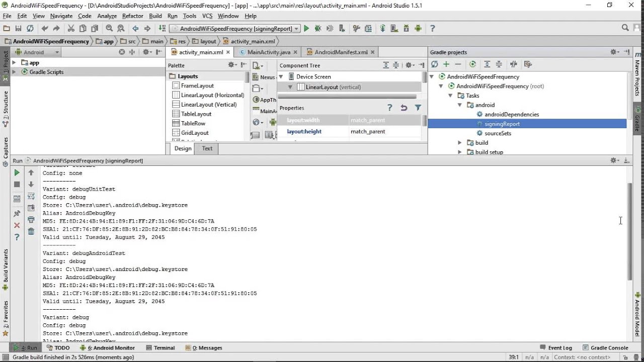Open Properties help question mark
This screenshot has width=644, height=362.
tap(389, 108)
